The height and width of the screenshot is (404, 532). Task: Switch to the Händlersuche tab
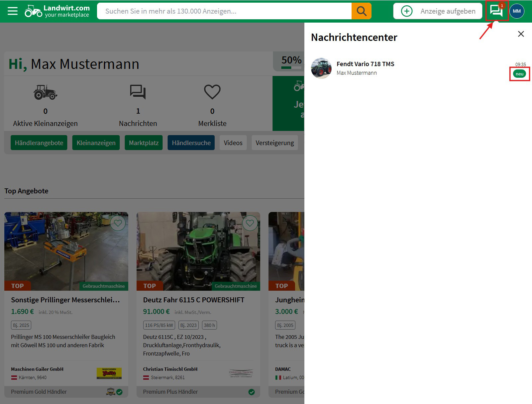pyautogui.click(x=191, y=143)
